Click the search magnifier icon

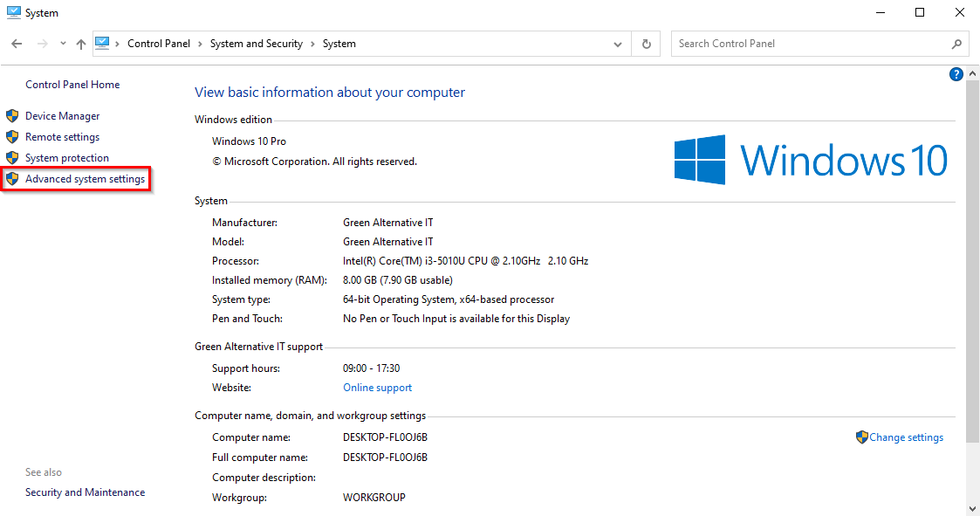957,44
